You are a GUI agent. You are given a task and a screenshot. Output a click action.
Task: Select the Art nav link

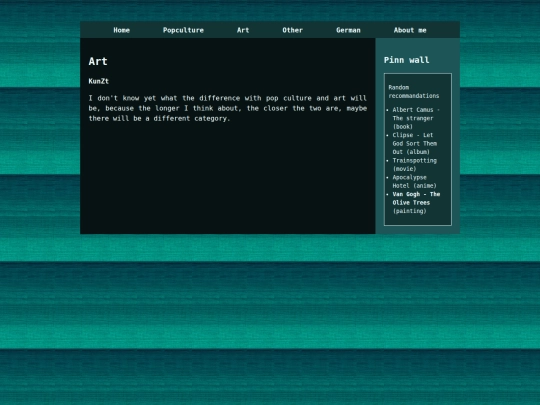243,30
